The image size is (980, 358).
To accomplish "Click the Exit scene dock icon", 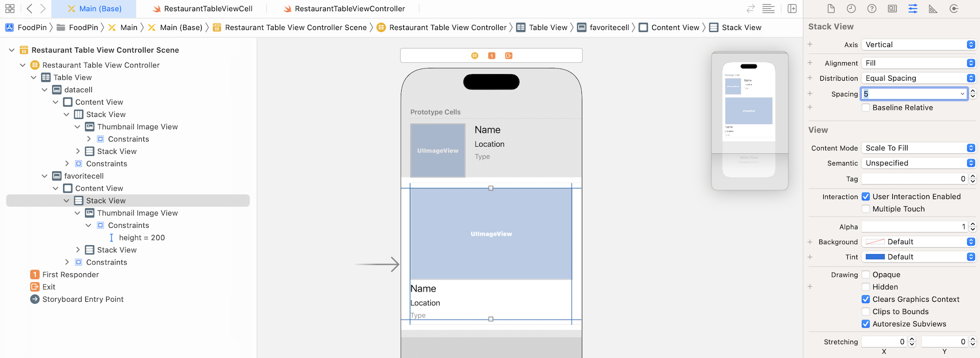I will coord(508,56).
